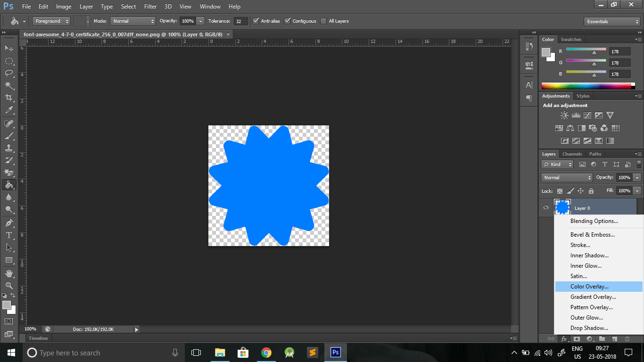Hide Layer 0 using eye icon
This screenshot has height=362, width=644.
pyautogui.click(x=546, y=208)
